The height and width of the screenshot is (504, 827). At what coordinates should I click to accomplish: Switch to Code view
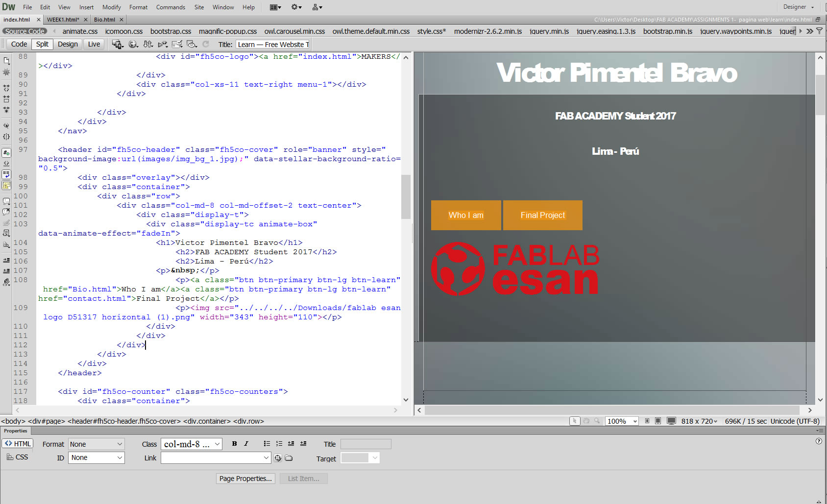[x=19, y=44]
